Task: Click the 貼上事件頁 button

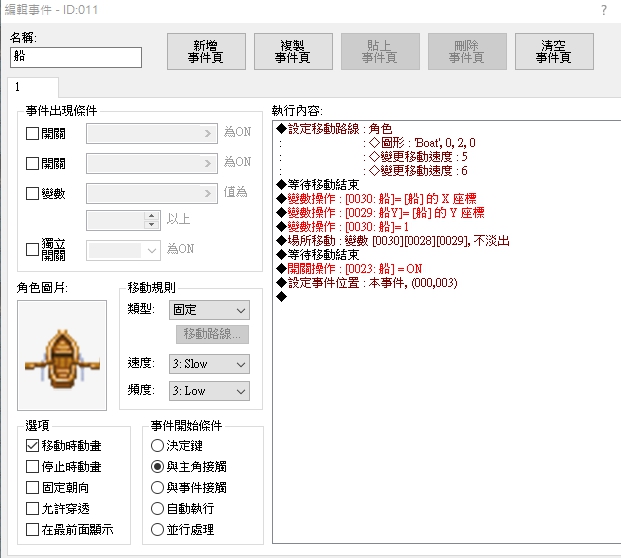Action: (380, 51)
